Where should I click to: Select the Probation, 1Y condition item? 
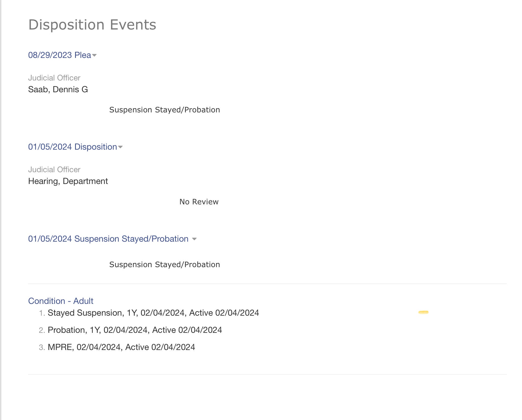click(135, 330)
